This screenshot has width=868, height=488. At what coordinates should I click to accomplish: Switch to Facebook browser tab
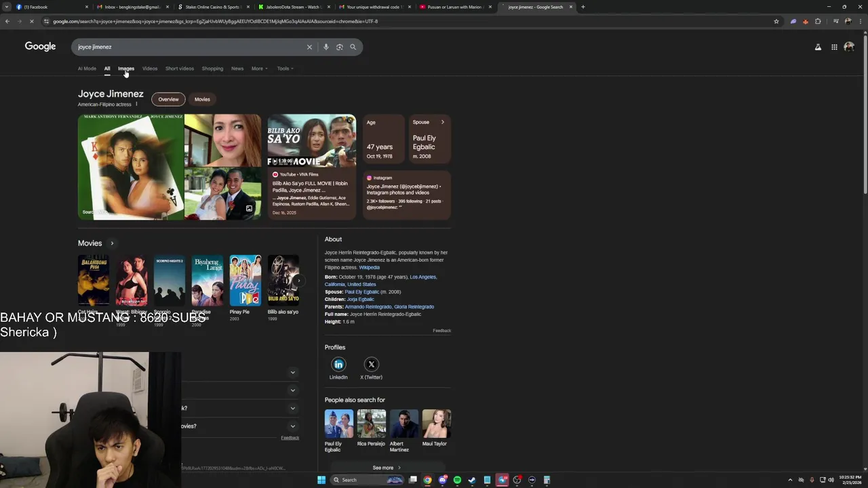click(x=51, y=7)
